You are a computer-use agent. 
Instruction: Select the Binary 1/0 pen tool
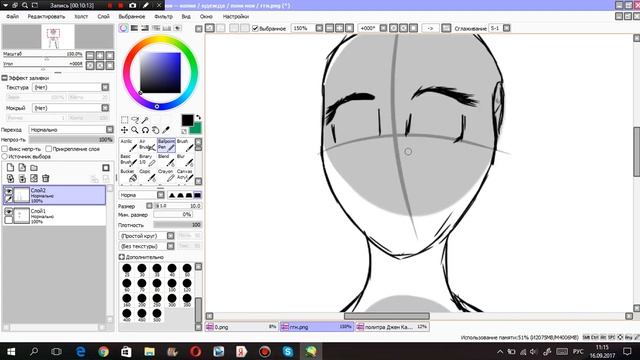(x=147, y=160)
